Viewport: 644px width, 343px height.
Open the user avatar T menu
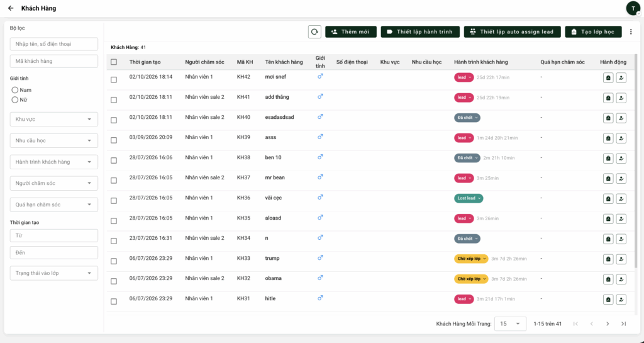tap(633, 8)
